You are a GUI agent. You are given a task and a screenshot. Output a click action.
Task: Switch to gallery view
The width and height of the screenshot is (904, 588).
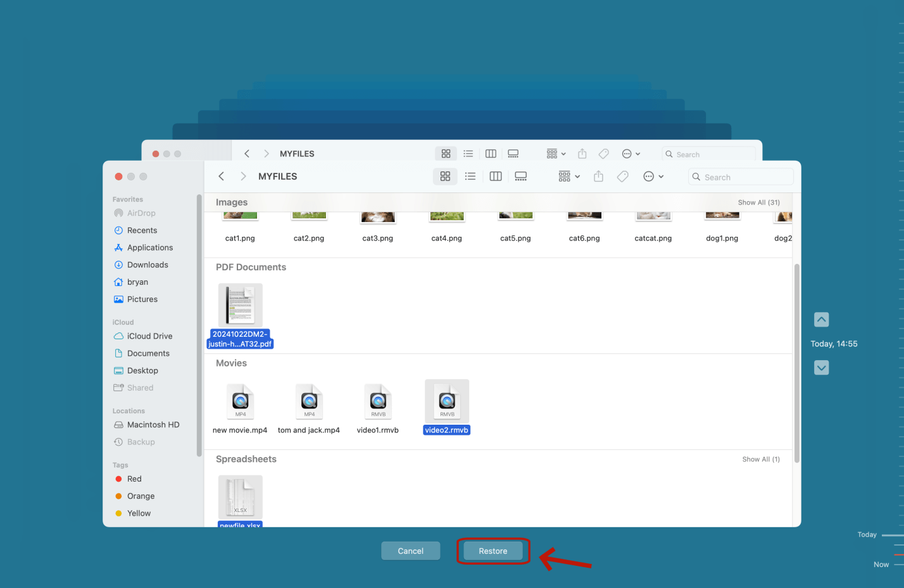520,176
